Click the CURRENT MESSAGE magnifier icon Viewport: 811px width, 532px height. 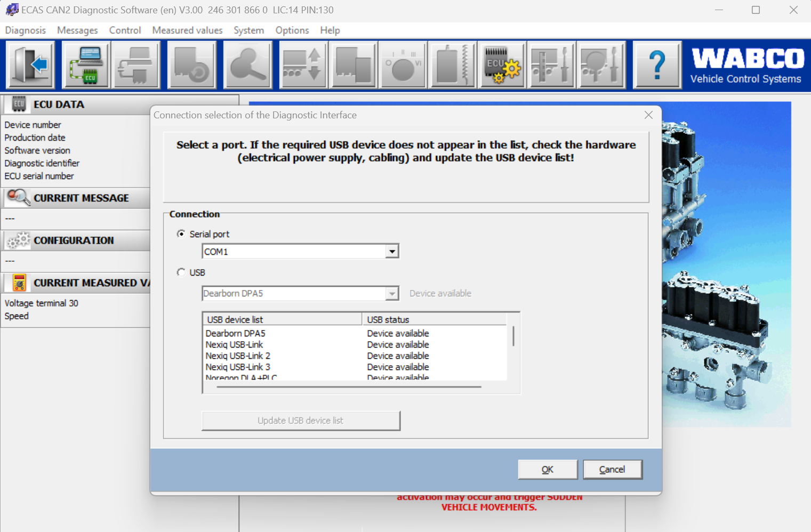tap(18, 198)
